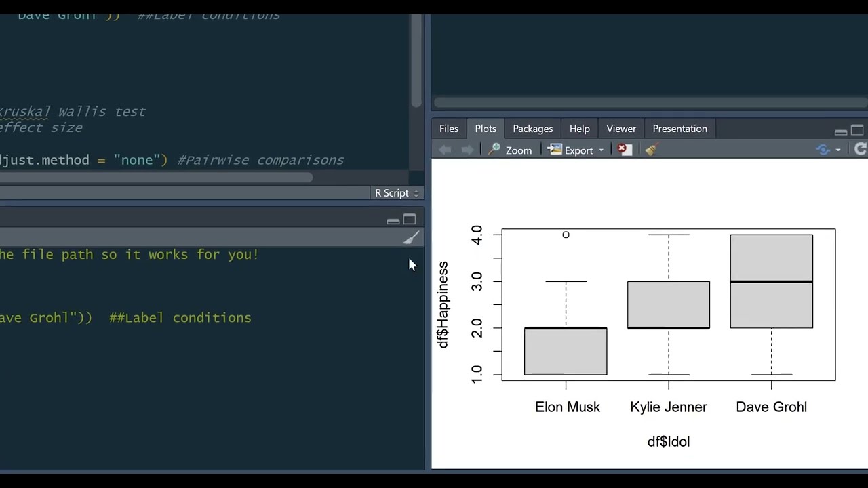Clear the console with broom icon
868x488 pixels.
coord(411,238)
